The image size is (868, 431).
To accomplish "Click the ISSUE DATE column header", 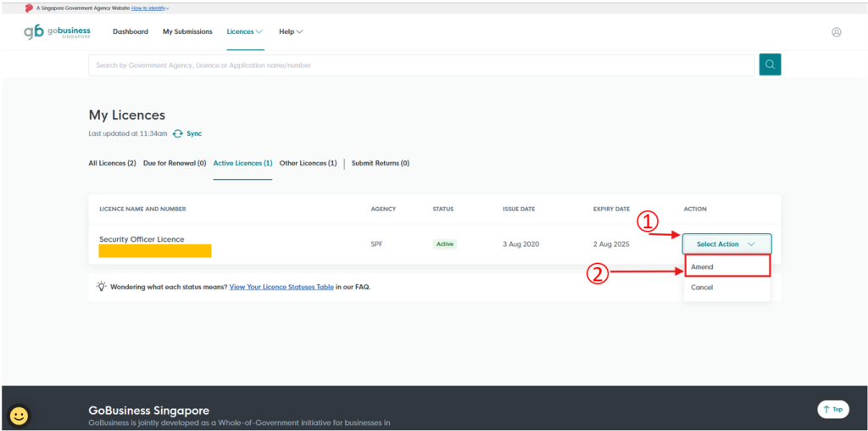I will 519,209.
